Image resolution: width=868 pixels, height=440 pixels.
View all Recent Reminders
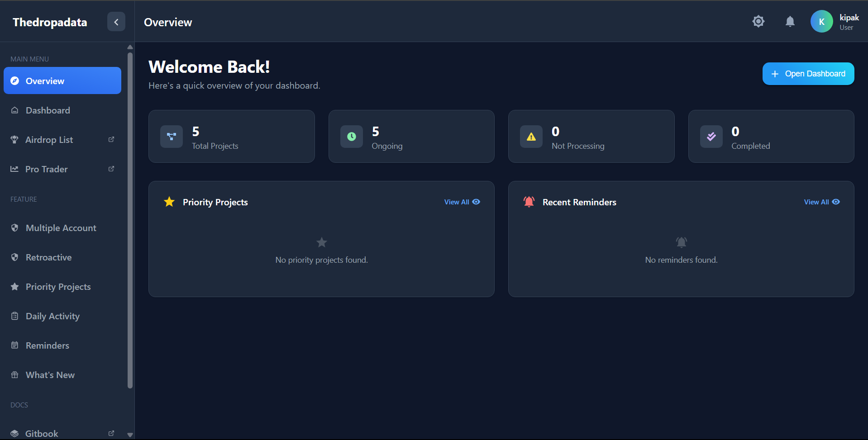pyautogui.click(x=821, y=202)
